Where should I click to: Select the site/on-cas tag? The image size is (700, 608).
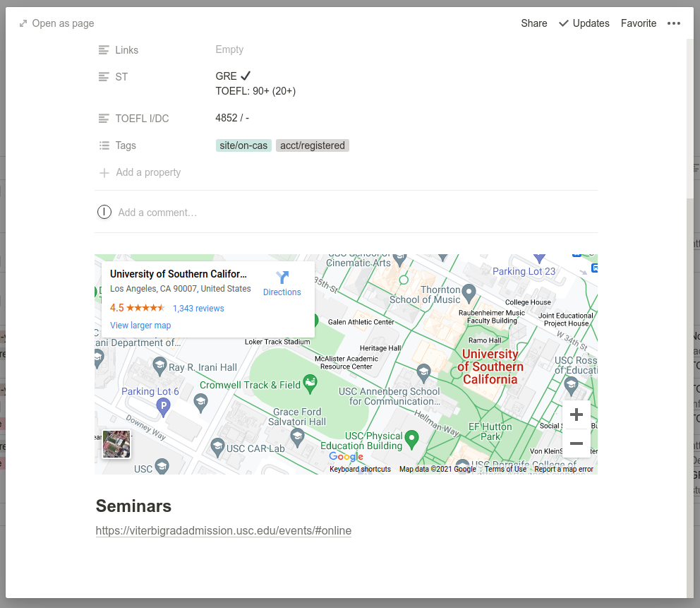click(x=243, y=145)
